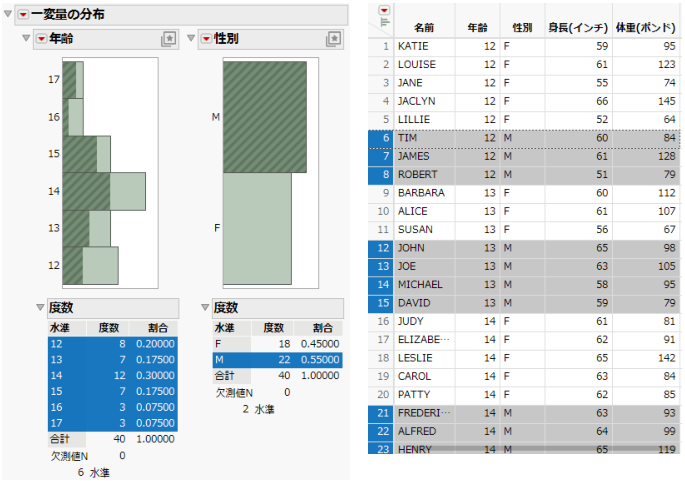Select age 14 histogram bar
The image size is (685, 481).
(104, 191)
